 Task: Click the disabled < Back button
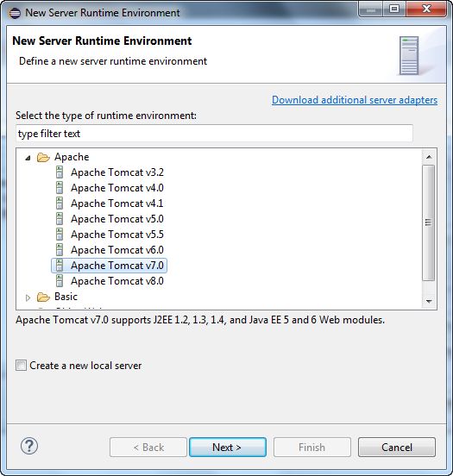(x=148, y=447)
